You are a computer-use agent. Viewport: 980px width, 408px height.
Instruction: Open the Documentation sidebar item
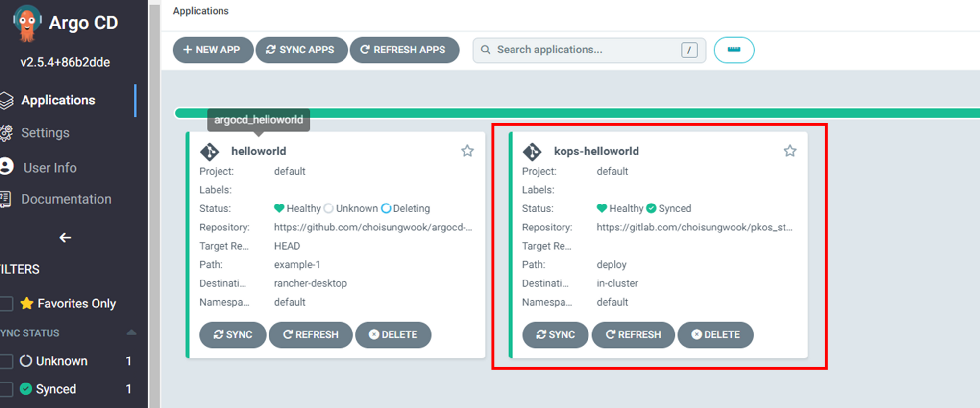(66, 199)
